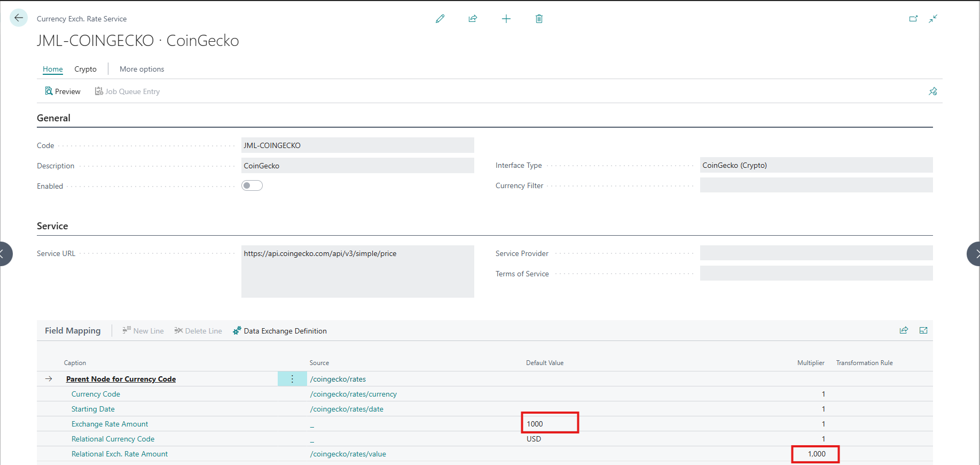Click the Field Mapping heading
980x465 pixels.
73,330
